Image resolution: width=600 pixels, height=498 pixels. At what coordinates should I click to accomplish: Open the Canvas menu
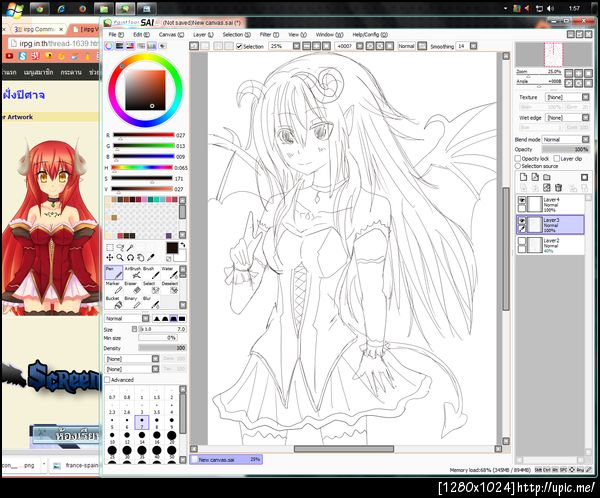(171, 34)
